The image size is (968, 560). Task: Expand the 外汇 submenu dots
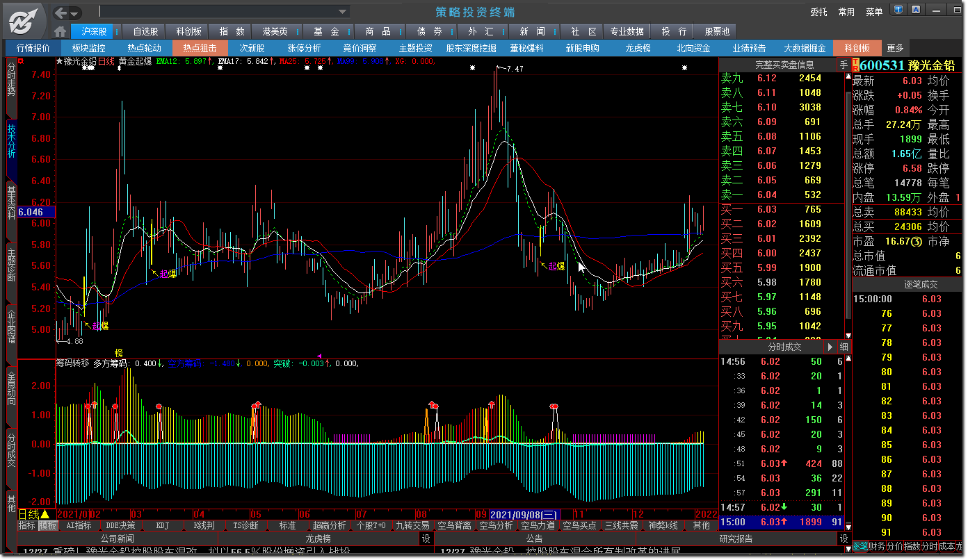503,31
